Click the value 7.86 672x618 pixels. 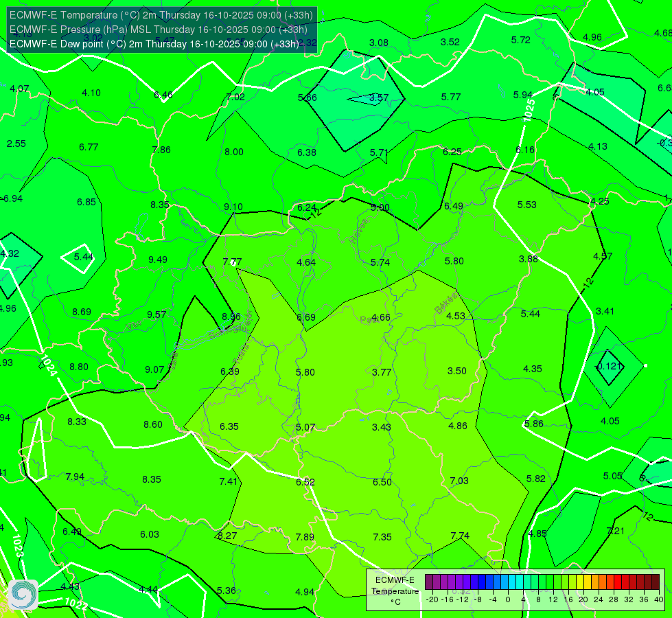161,150
